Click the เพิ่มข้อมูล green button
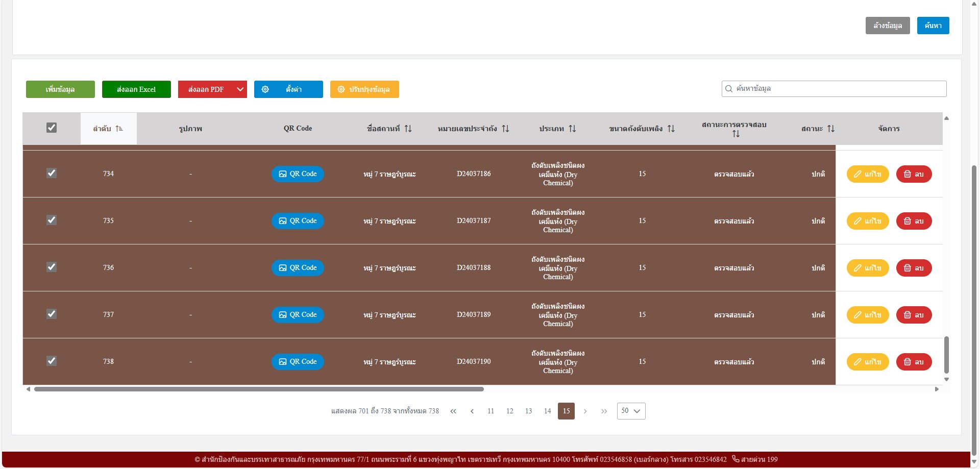Viewport: 980px width, 469px height. tap(60, 89)
